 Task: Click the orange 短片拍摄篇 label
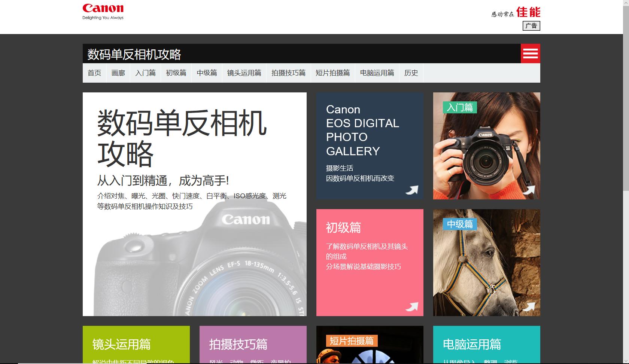point(352,341)
